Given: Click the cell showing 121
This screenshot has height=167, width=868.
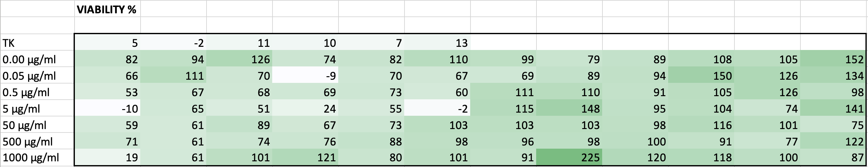Looking at the screenshot, I should [x=305, y=157].
